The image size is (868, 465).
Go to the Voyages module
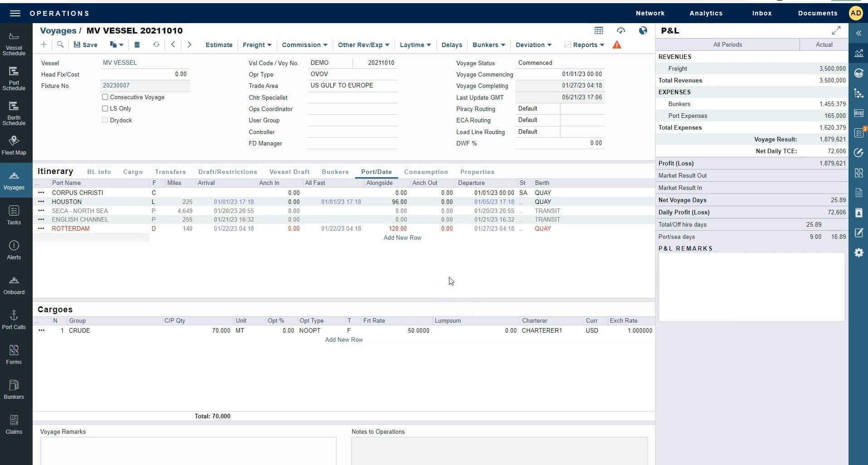point(14,180)
